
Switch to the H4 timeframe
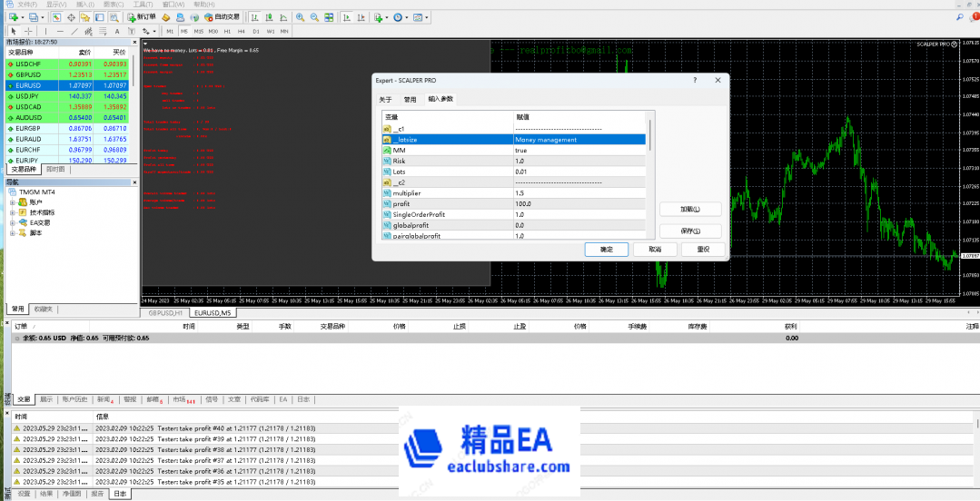(242, 31)
